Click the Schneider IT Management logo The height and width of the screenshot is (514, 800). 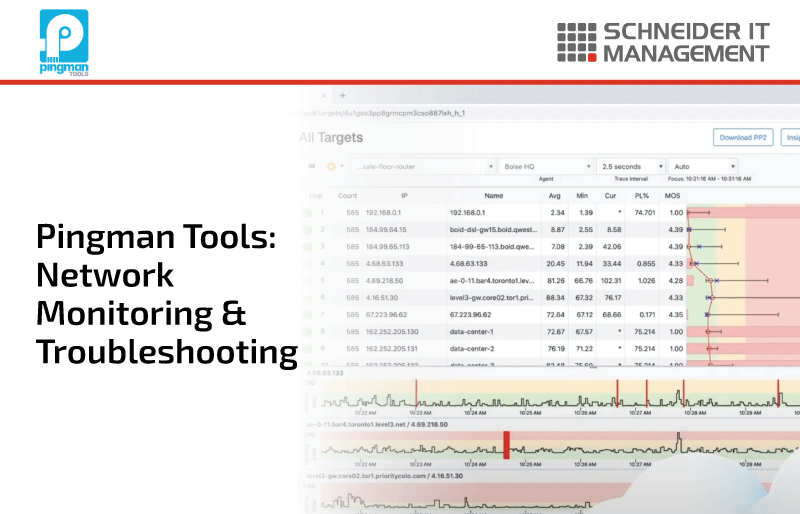663,42
